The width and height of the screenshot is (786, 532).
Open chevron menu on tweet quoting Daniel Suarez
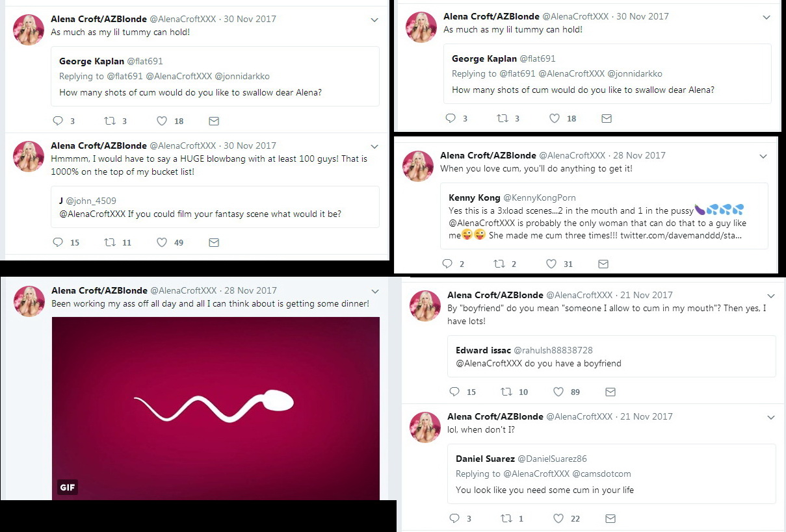(x=771, y=417)
